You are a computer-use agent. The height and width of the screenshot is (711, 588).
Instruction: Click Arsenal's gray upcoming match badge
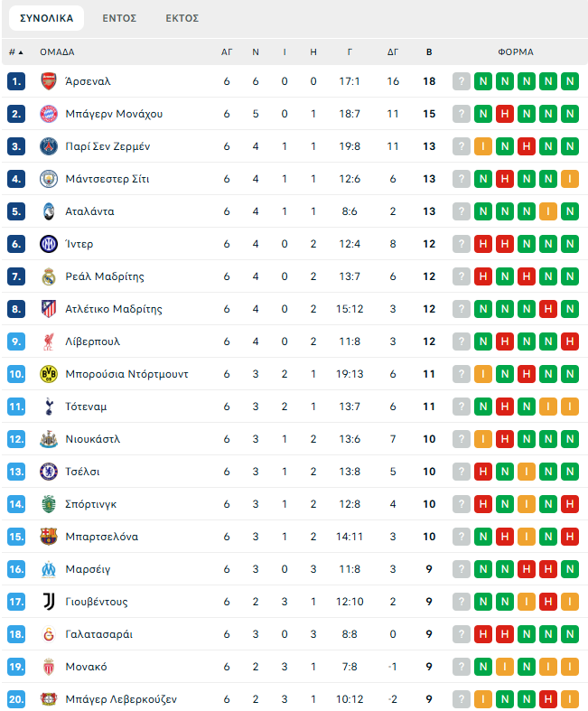(x=462, y=81)
